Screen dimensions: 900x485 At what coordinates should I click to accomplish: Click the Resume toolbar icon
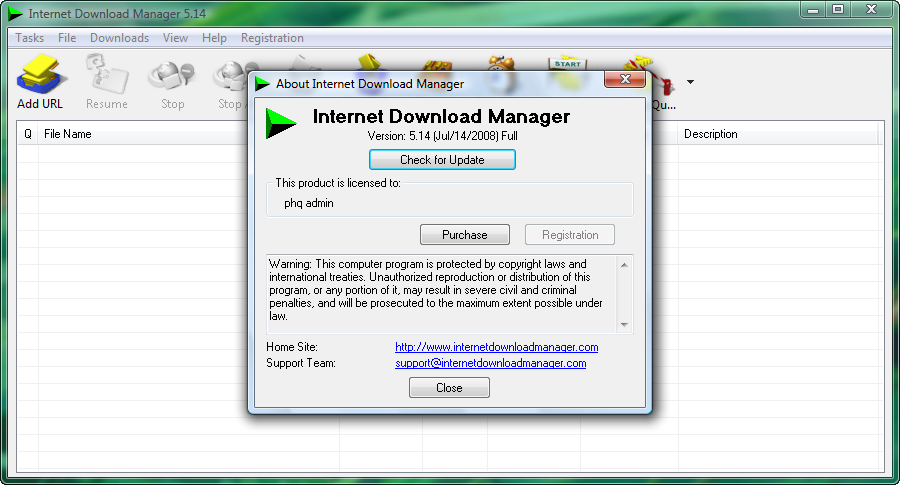pos(107,80)
